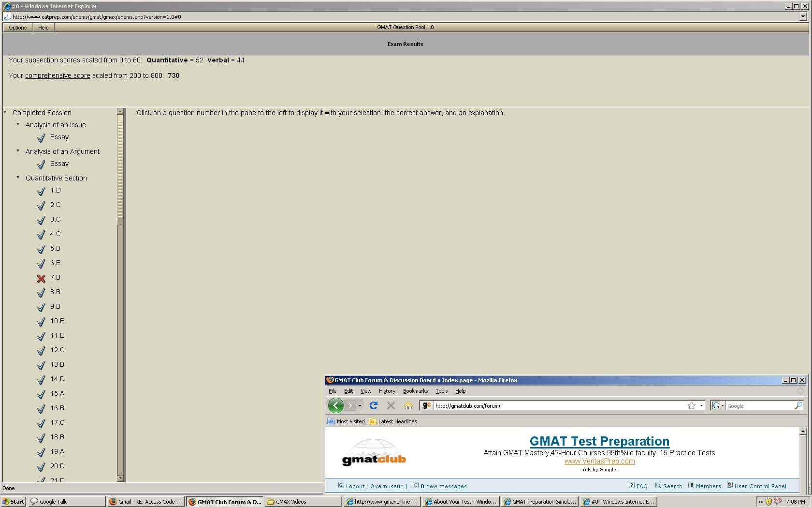
Task: Open the Options menu
Action: coord(17,28)
